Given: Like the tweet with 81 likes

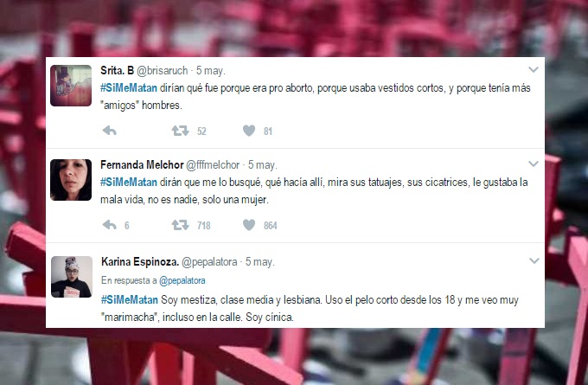Looking at the screenshot, I should click(x=249, y=131).
